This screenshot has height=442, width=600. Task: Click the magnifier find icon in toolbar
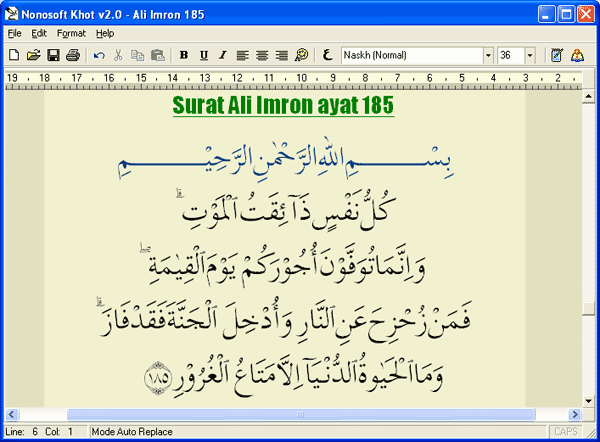tap(302, 55)
